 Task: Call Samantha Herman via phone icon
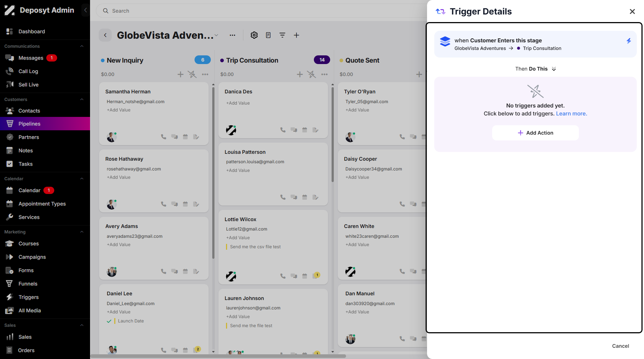click(x=164, y=137)
